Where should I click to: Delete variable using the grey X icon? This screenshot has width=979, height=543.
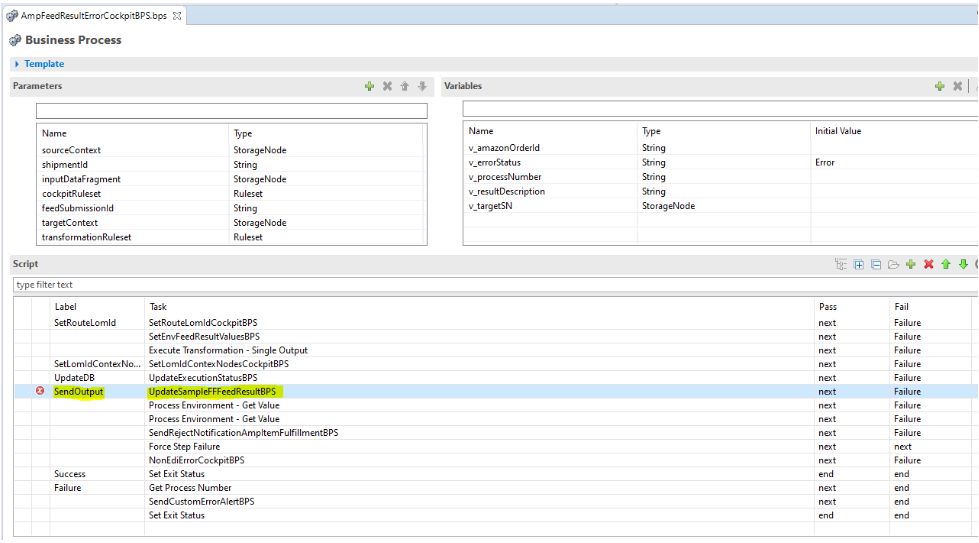point(957,86)
